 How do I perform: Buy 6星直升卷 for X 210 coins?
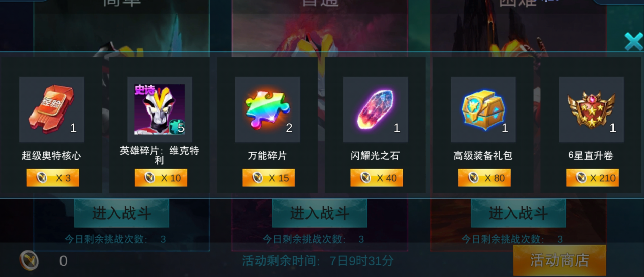tap(592, 178)
